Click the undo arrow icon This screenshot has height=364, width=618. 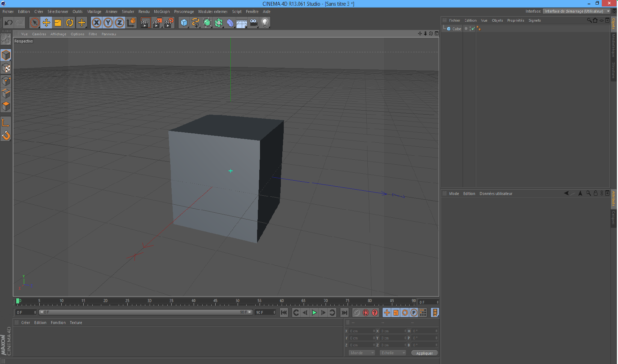(8, 23)
